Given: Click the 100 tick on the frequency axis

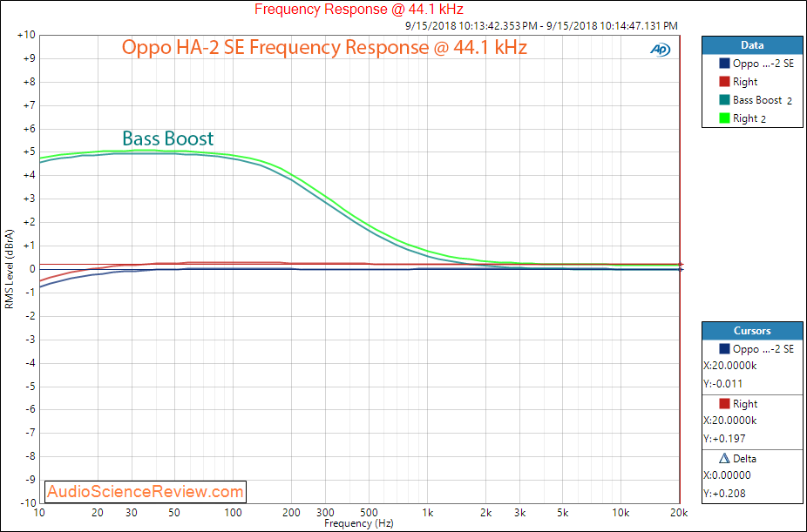Looking at the screenshot, I should tap(234, 513).
